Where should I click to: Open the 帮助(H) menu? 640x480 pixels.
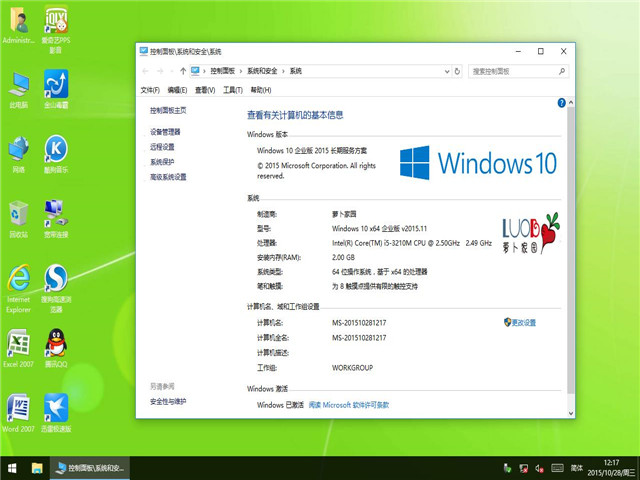(x=261, y=90)
